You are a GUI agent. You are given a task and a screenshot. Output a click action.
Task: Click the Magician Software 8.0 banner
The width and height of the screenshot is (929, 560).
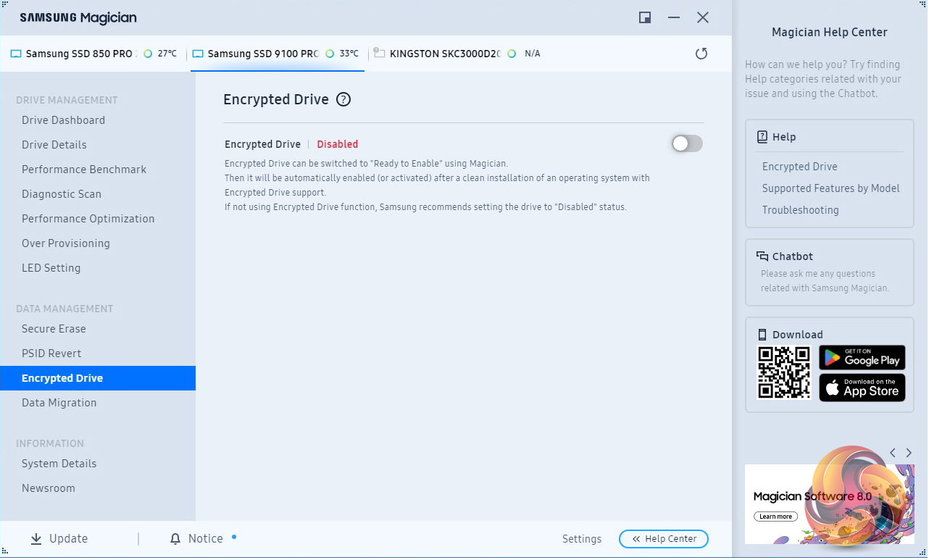click(830, 504)
